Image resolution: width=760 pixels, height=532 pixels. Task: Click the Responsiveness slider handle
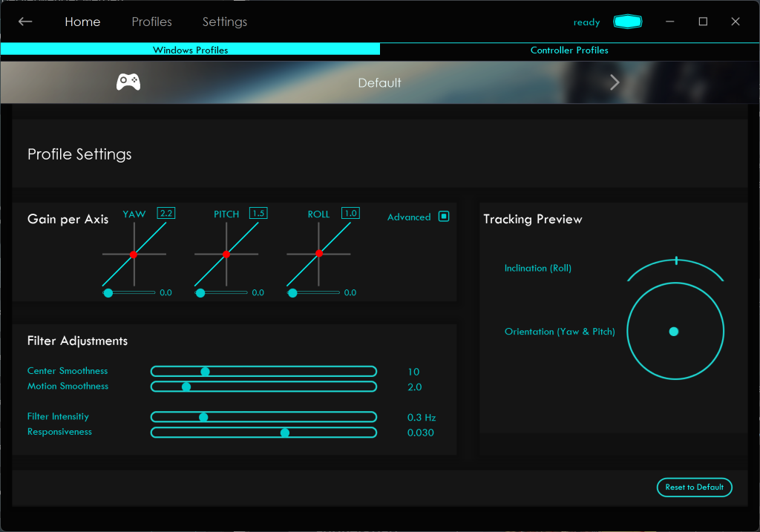[x=284, y=433]
